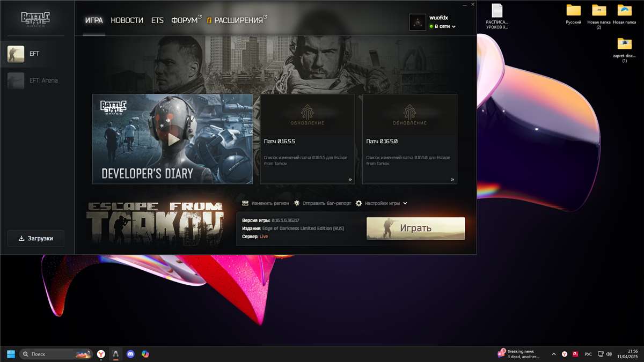
Task: Open the "В сети" status dropdown
Action: point(443,26)
